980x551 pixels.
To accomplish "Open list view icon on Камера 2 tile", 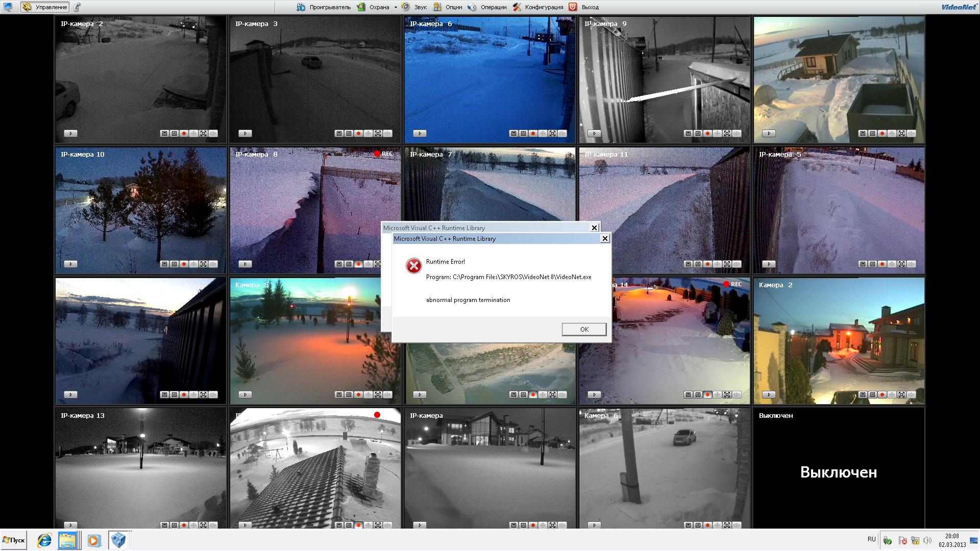I will tap(872, 395).
